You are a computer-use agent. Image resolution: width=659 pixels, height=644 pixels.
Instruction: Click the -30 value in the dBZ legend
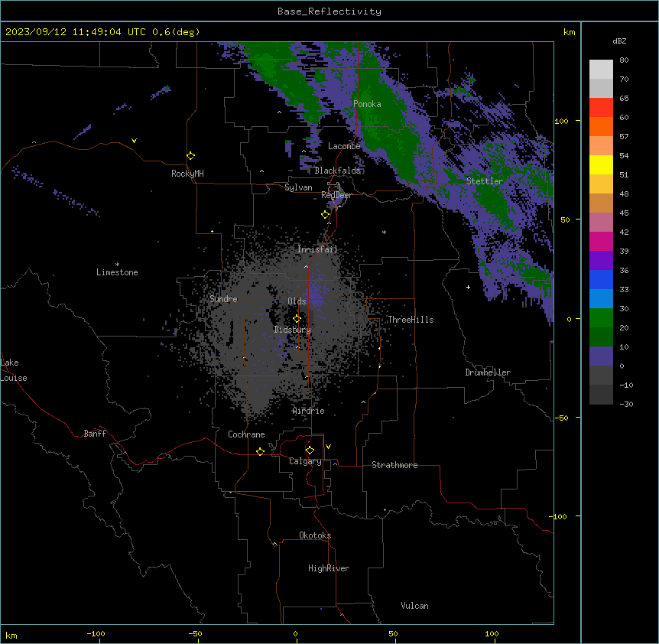tap(626, 404)
